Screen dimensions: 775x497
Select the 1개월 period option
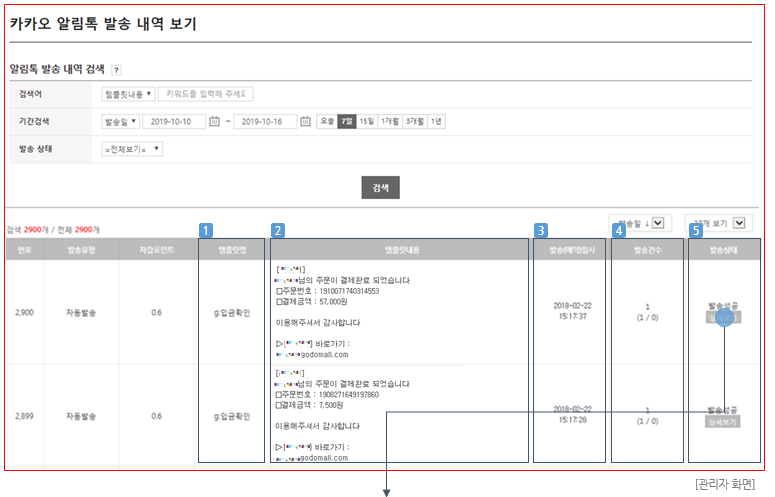(x=389, y=121)
